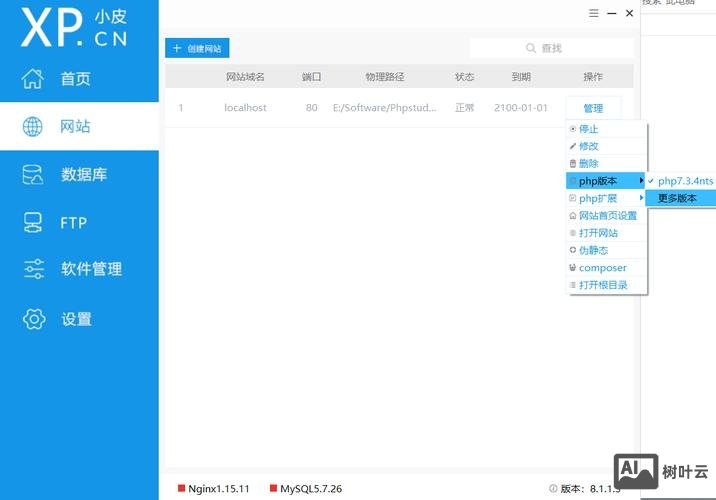Click the arrow next to php扩展
The image size is (716, 500).
[x=641, y=198]
